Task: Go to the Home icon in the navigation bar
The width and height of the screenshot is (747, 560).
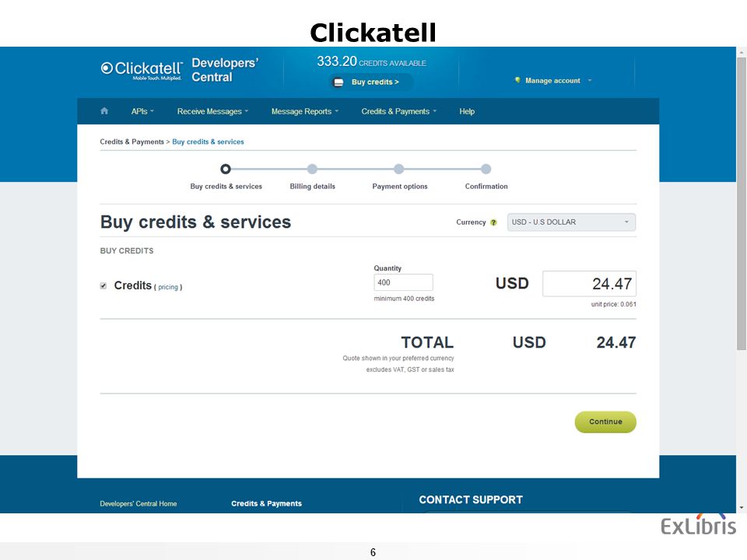Action: coord(104,111)
